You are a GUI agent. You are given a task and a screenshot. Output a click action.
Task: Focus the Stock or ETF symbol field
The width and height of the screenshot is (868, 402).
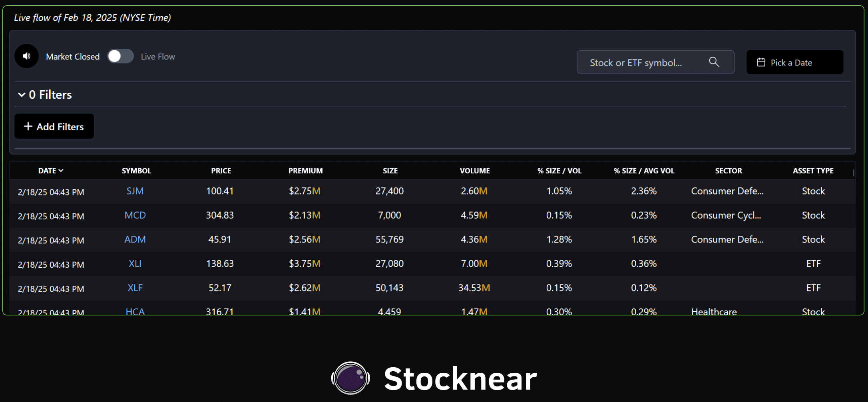(655, 62)
